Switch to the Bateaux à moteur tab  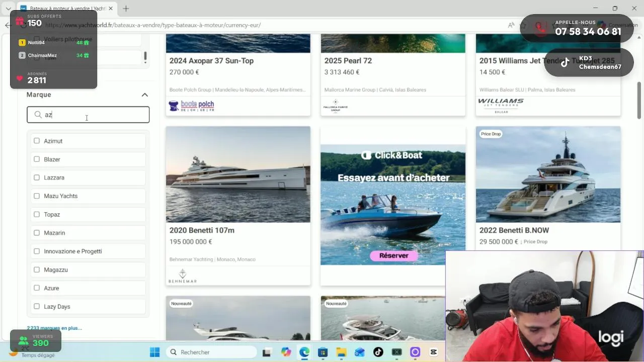(65, 9)
